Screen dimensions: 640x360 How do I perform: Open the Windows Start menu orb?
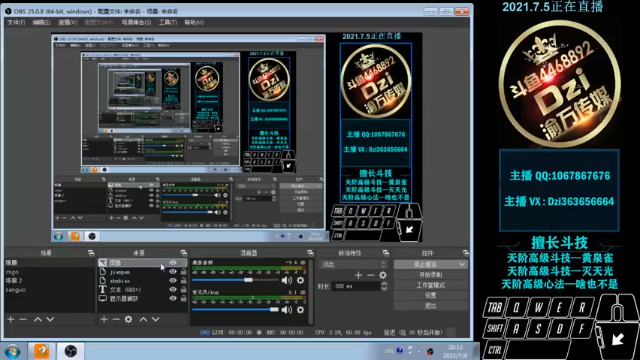[12, 351]
